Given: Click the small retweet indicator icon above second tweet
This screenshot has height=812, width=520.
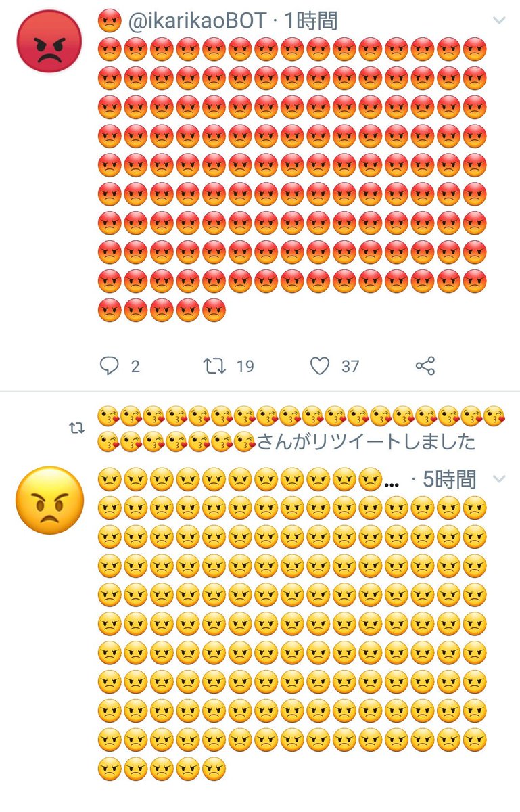Looking at the screenshot, I should coord(78,428).
